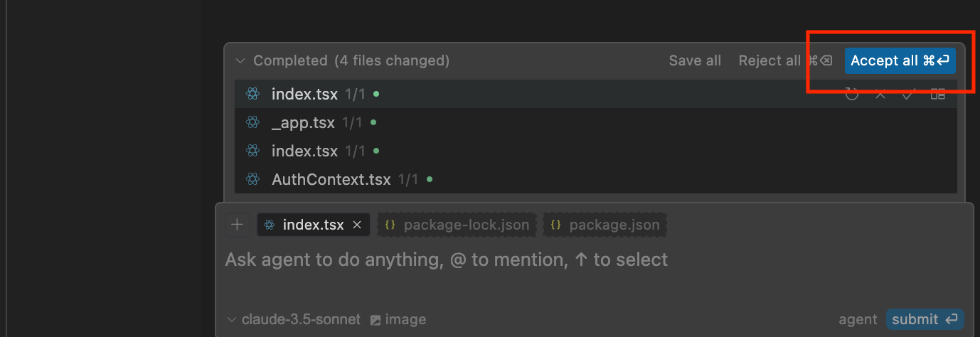Click the plus icon to add context

[238, 225]
